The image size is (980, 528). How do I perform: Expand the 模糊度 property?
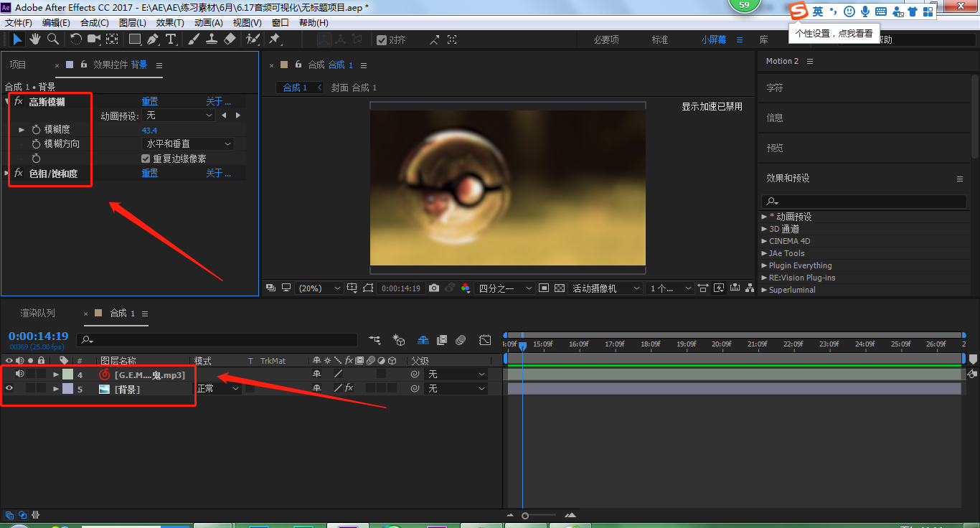[22, 130]
